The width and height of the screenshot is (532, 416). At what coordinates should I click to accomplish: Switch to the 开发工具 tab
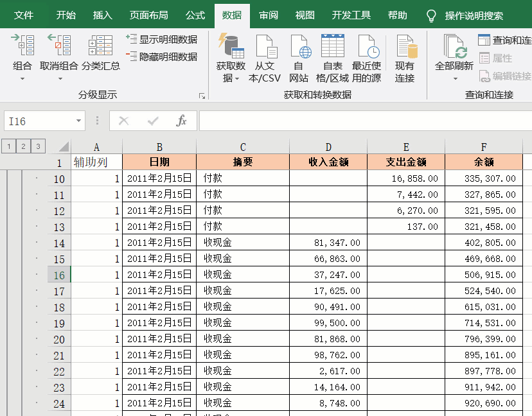[x=351, y=15]
